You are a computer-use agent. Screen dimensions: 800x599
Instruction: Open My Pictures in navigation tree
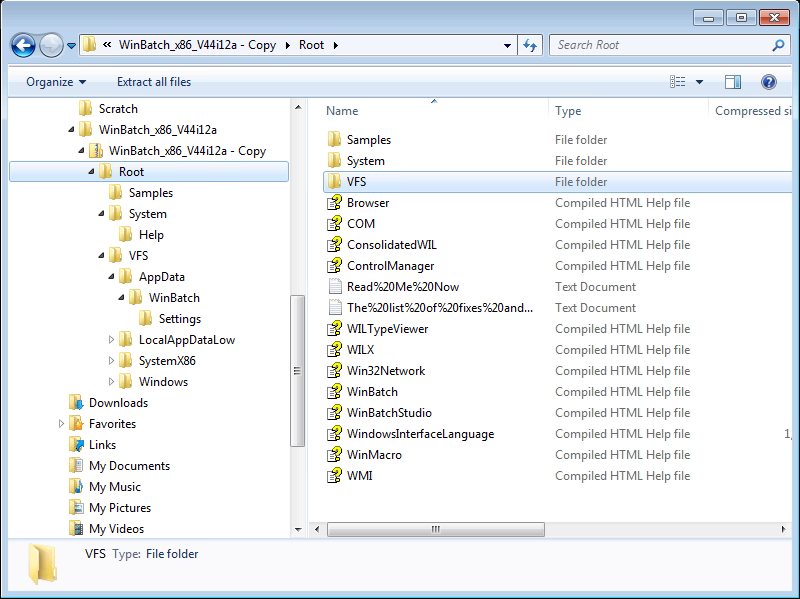click(x=110, y=508)
